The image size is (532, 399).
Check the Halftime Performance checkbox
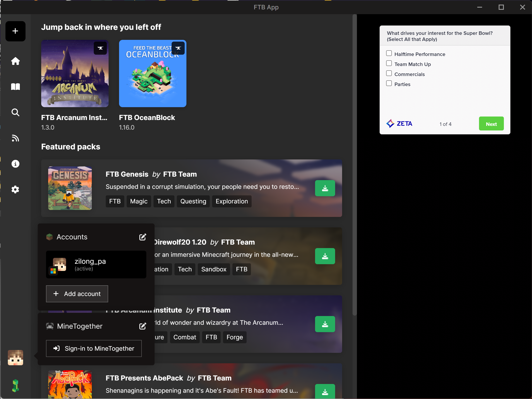tap(389, 53)
